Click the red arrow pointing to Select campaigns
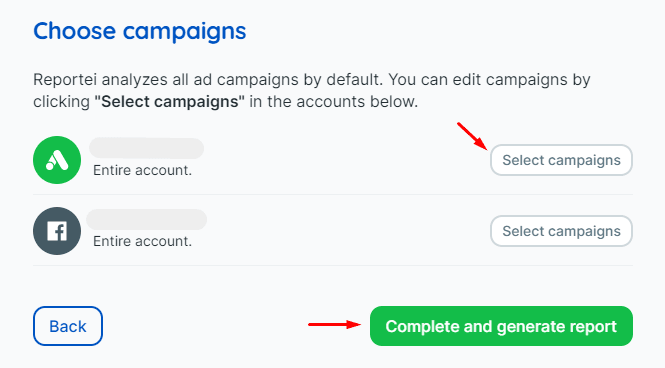 coord(472,136)
